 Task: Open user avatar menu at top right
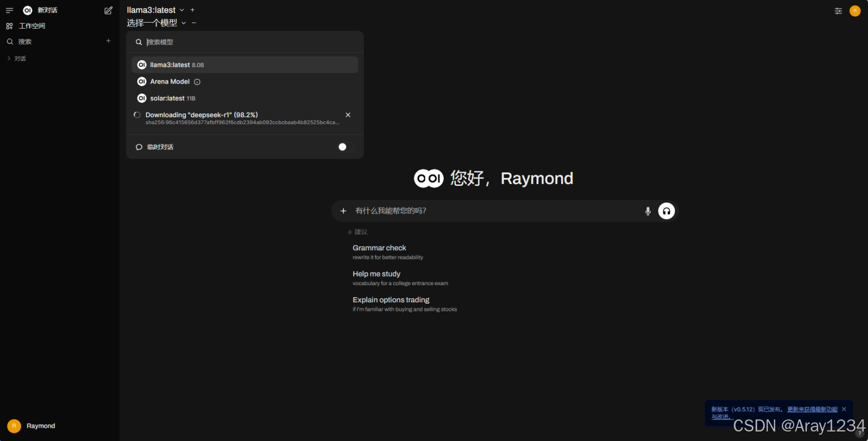tap(855, 11)
